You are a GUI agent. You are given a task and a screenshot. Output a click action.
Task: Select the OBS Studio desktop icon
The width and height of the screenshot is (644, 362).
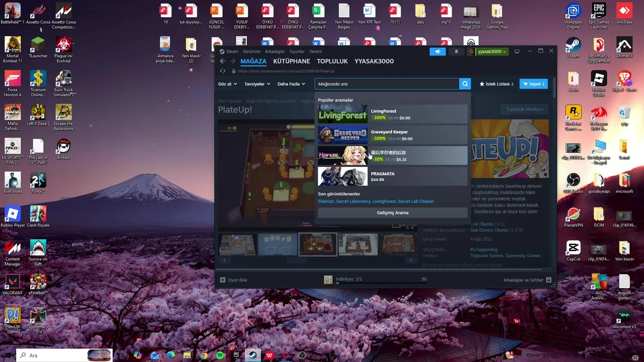(x=573, y=183)
